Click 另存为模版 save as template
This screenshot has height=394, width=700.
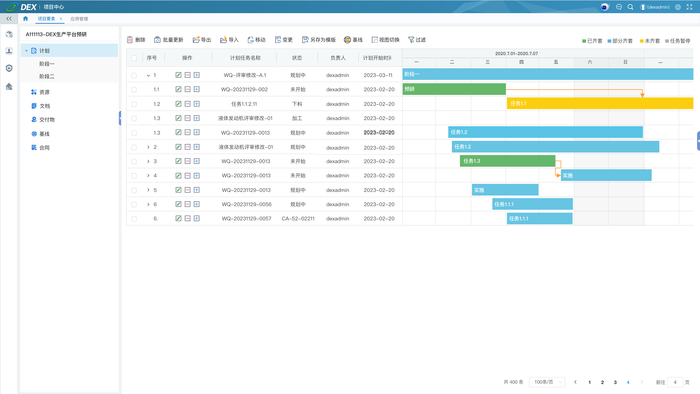coord(319,40)
